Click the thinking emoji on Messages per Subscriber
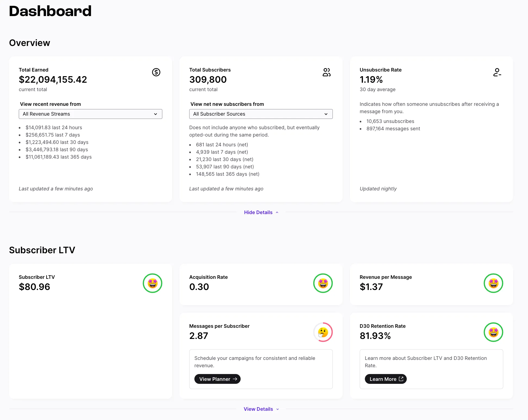Viewport: 528px width, 420px height. coord(323,332)
